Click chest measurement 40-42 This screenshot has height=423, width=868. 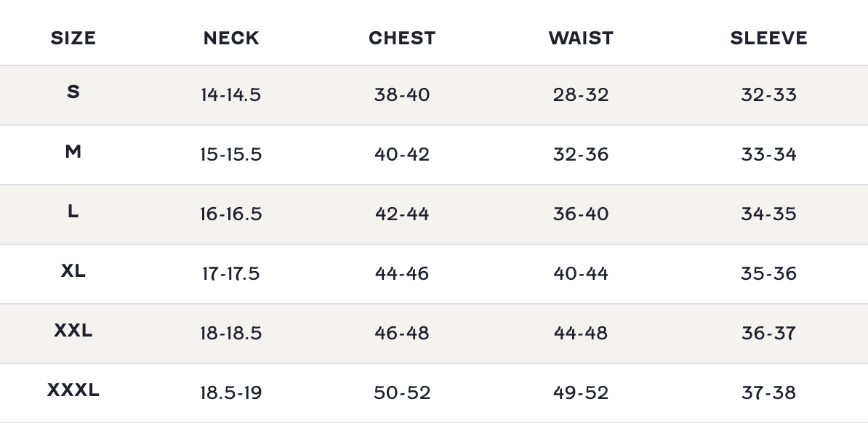click(402, 154)
